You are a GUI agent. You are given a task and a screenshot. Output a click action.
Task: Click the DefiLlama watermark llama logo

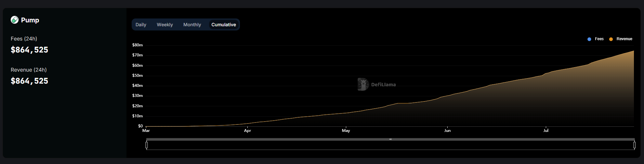pos(363,84)
